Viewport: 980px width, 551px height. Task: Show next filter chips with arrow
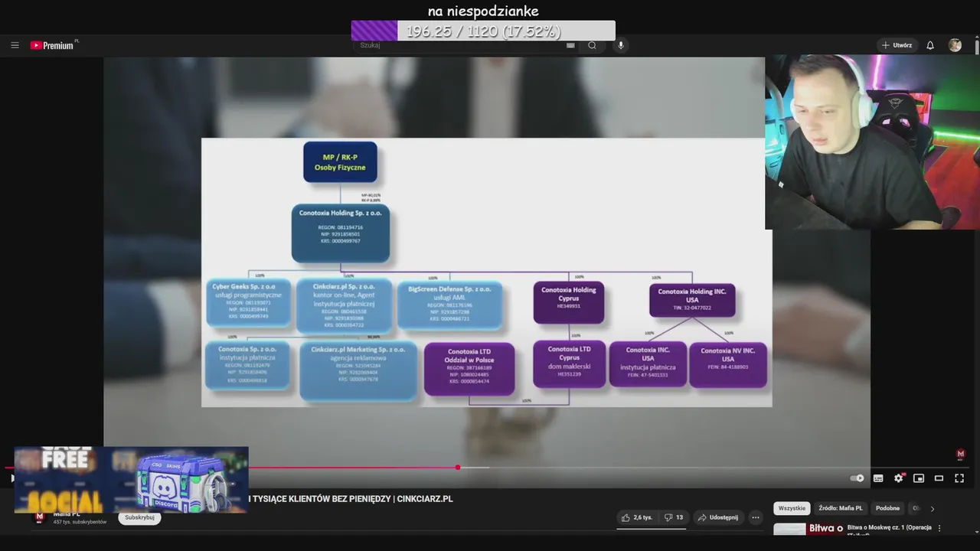tap(933, 508)
